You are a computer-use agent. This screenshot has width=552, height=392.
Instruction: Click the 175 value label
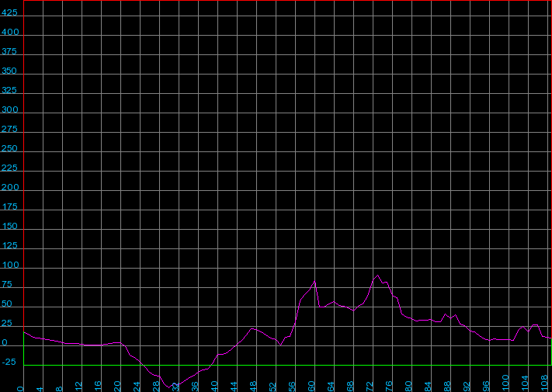coord(10,206)
